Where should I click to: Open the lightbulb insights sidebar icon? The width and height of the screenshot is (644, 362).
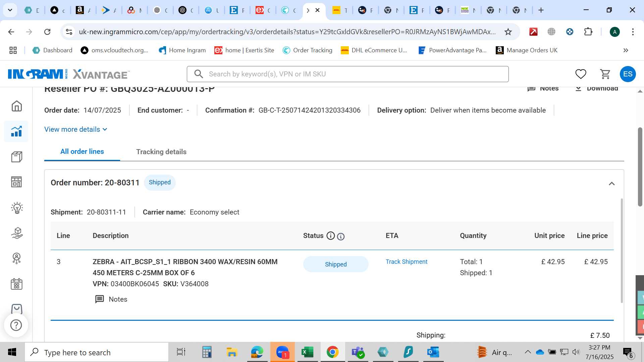click(x=16, y=208)
